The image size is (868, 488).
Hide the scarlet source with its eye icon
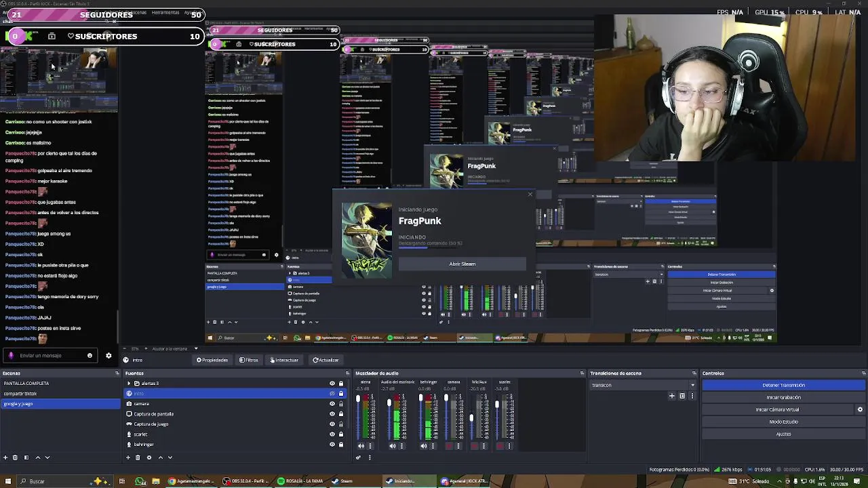pyautogui.click(x=332, y=434)
